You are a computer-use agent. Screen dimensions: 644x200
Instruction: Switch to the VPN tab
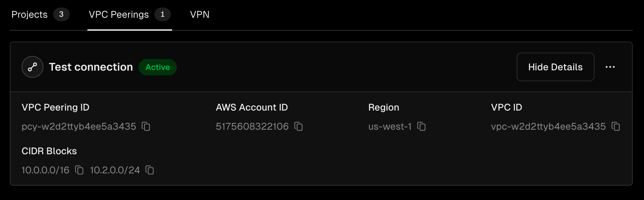pos(200,14)
